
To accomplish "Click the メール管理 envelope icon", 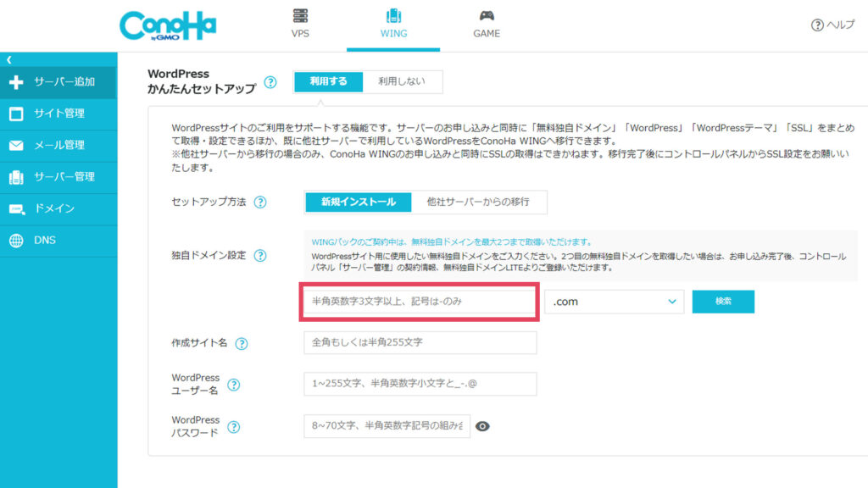I will click(16, 145).
